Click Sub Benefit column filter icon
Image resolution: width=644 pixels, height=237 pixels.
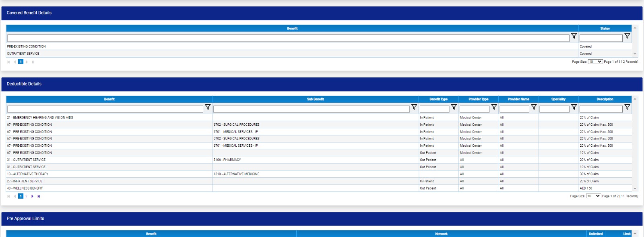point(414,107)
